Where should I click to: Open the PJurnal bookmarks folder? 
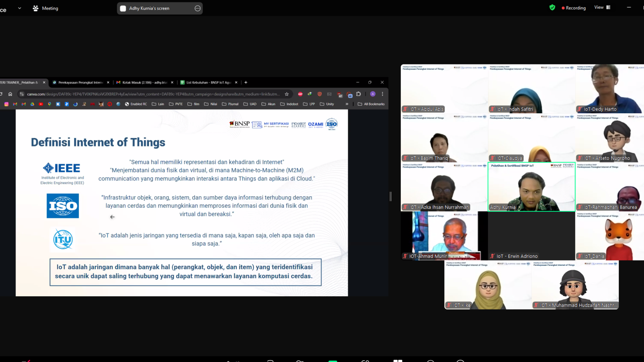click(x=230, y=104)
